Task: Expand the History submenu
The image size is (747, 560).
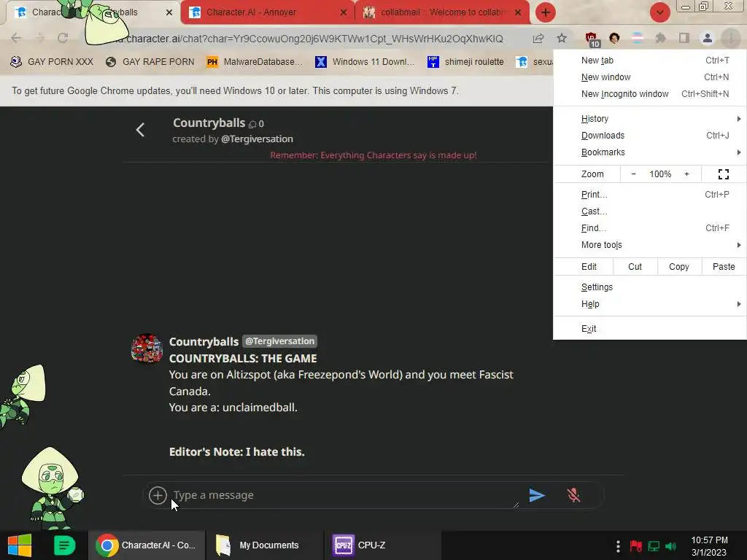Action: click(x=650, y=119)
